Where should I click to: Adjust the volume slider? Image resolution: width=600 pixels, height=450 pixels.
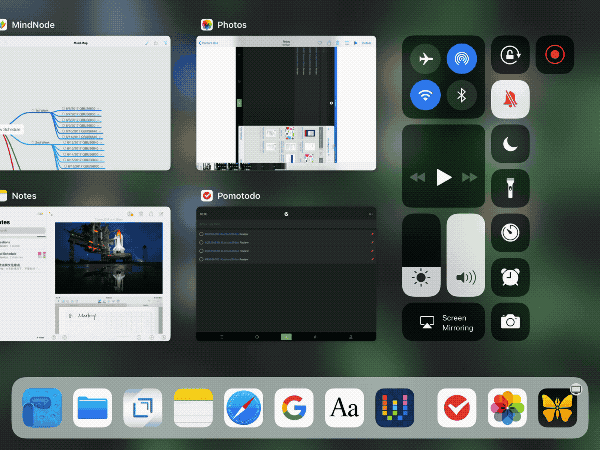tap(465, 255)
